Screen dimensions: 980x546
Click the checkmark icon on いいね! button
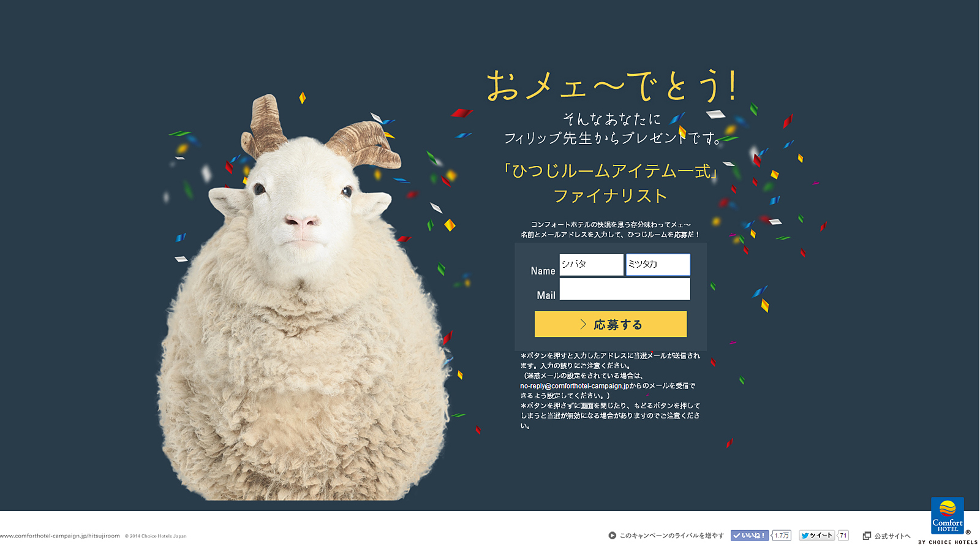(736, 536)
